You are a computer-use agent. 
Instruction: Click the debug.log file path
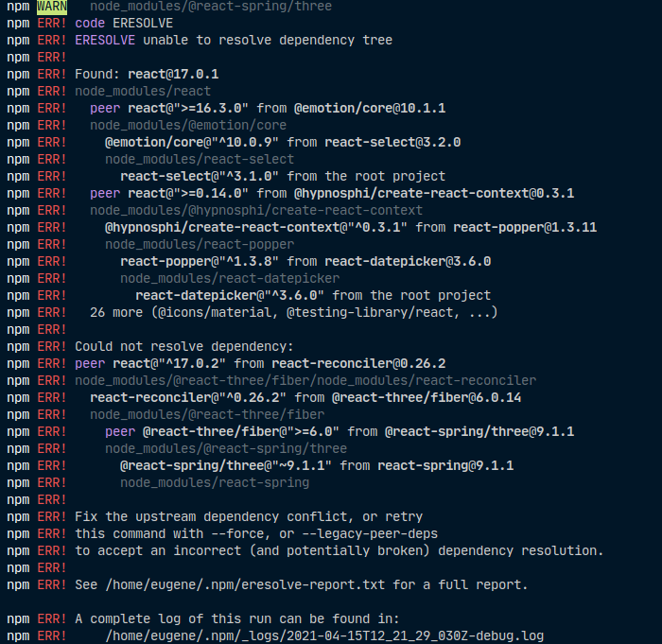click(x=324, y=635)
